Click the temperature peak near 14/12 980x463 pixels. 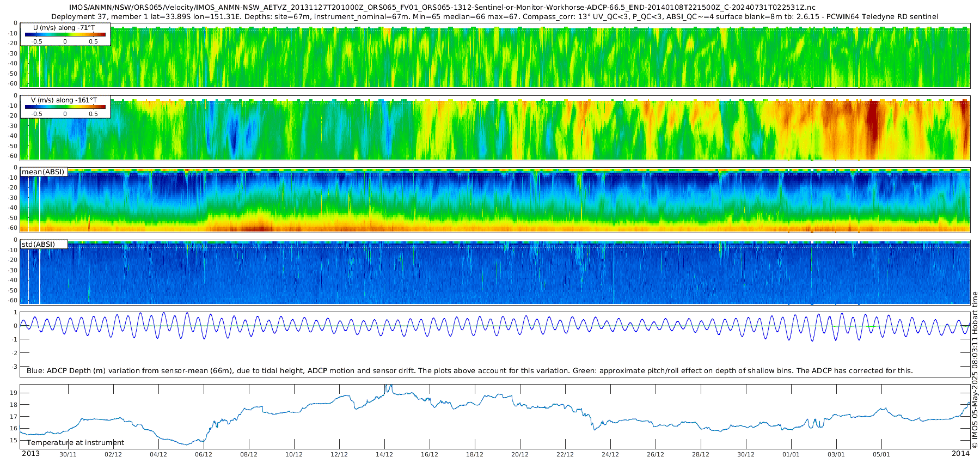(x=388, y=388)
